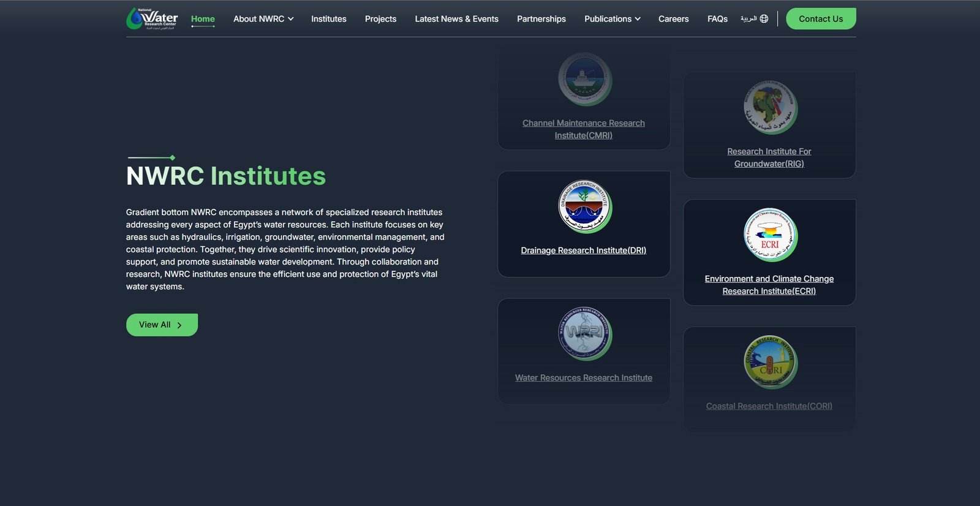
Task: Click the Coastal Research Institute CORI logo
Action: pyautogui.click(x=769, y=362)
